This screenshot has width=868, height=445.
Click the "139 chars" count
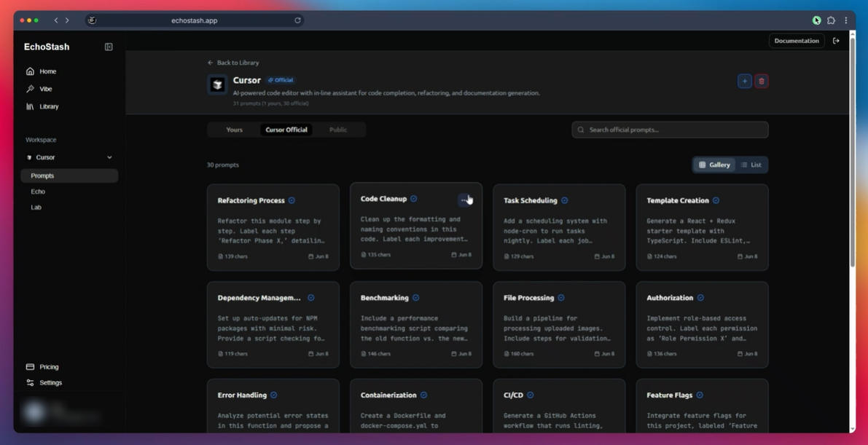tap(232, 257)
